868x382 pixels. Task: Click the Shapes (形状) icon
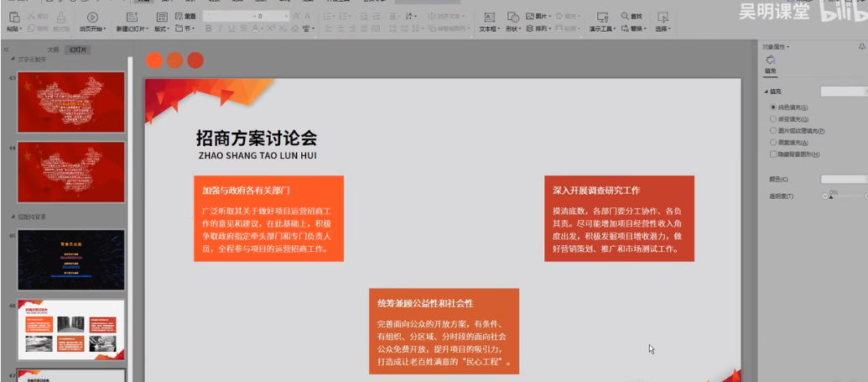click(x=513, y=17)
